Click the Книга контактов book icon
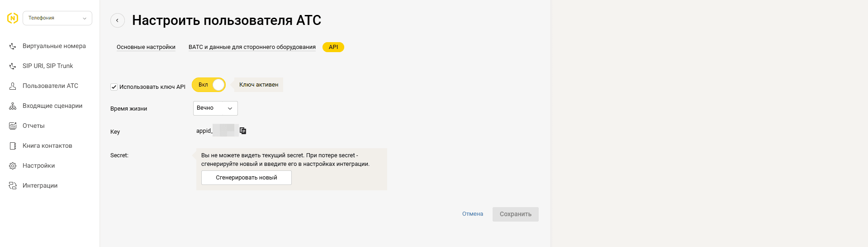 pos(13,146)
